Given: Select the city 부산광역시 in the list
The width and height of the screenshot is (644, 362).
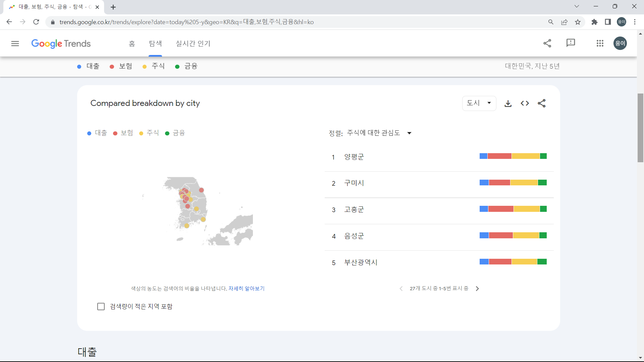Looking at the screenshot, I should [x=360, y=262].
